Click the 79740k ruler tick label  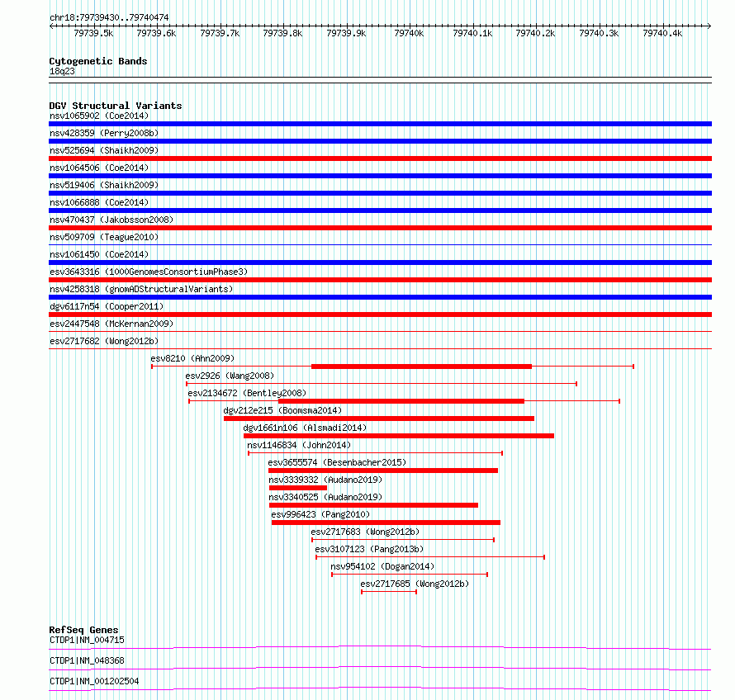coord(409,33)
